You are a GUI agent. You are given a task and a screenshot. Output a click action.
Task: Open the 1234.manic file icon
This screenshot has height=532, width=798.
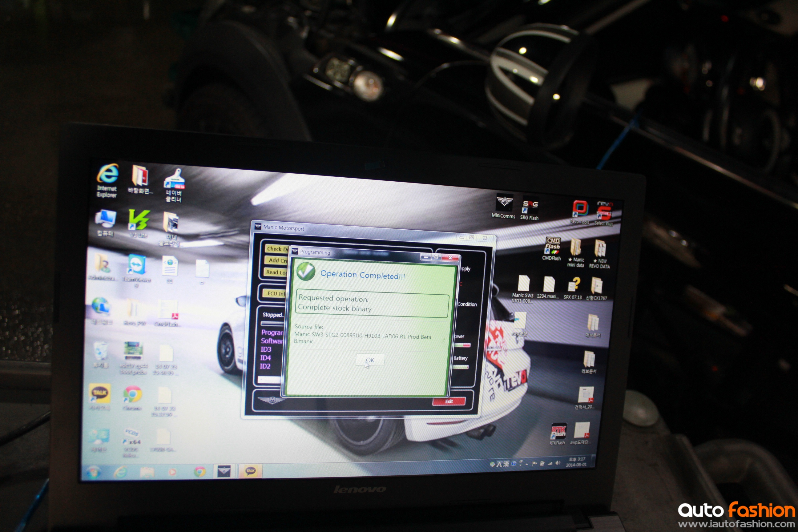point(548,288)
